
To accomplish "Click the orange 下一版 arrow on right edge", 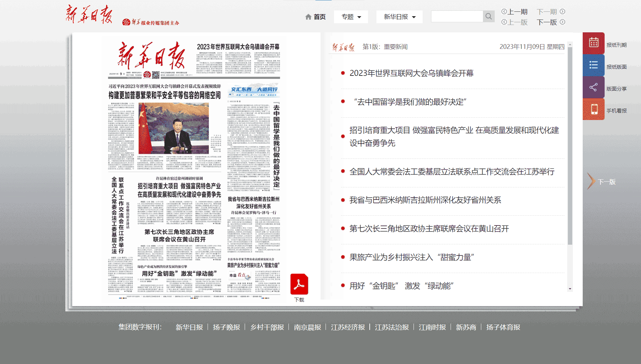I will (x=591, y=181).
